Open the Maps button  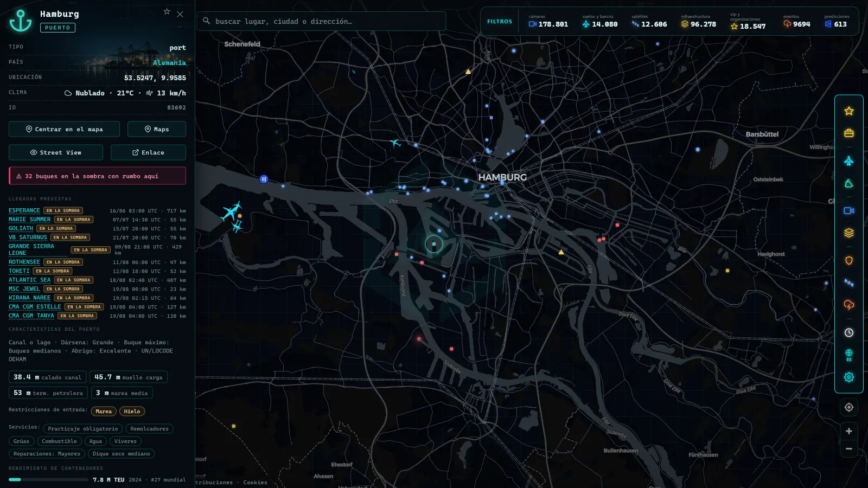(x=157, y=129)
